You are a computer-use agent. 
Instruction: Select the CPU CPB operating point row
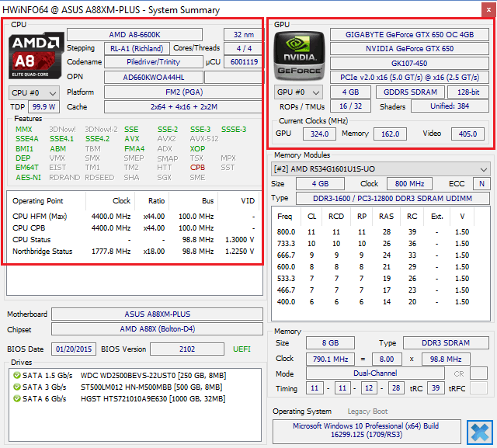(134, 228)
